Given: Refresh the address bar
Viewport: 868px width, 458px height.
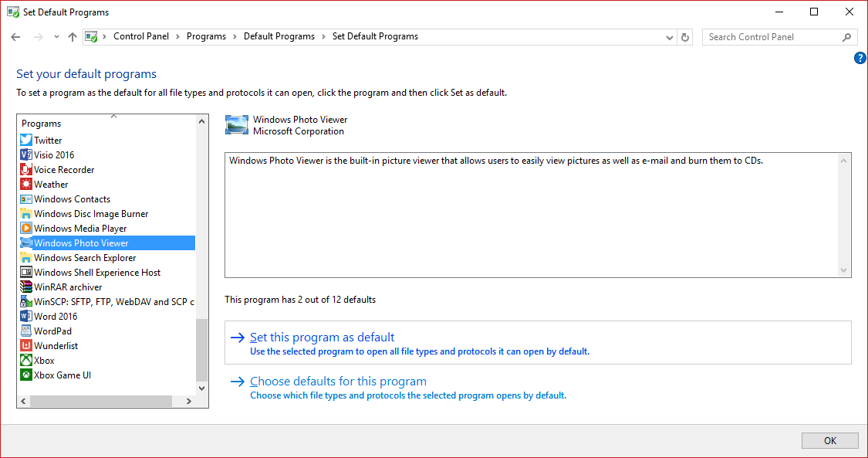Looking at the screenshot, I should [685, 37].
